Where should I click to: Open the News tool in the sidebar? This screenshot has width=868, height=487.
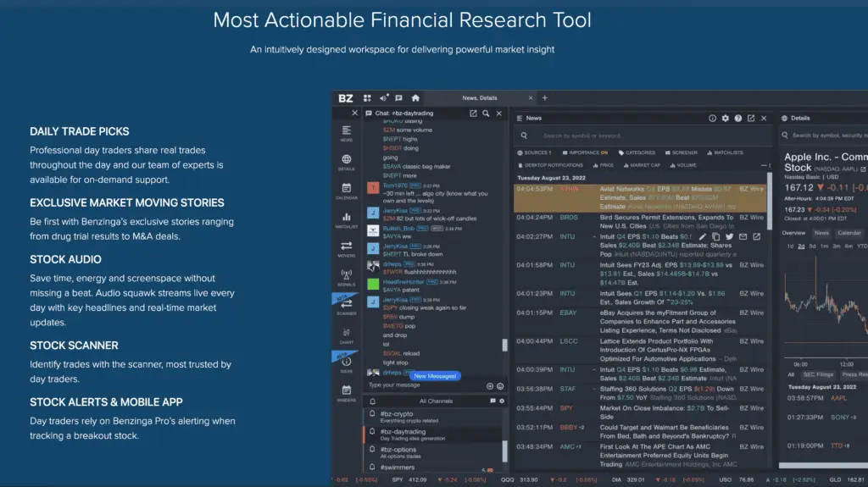point(346,133)
